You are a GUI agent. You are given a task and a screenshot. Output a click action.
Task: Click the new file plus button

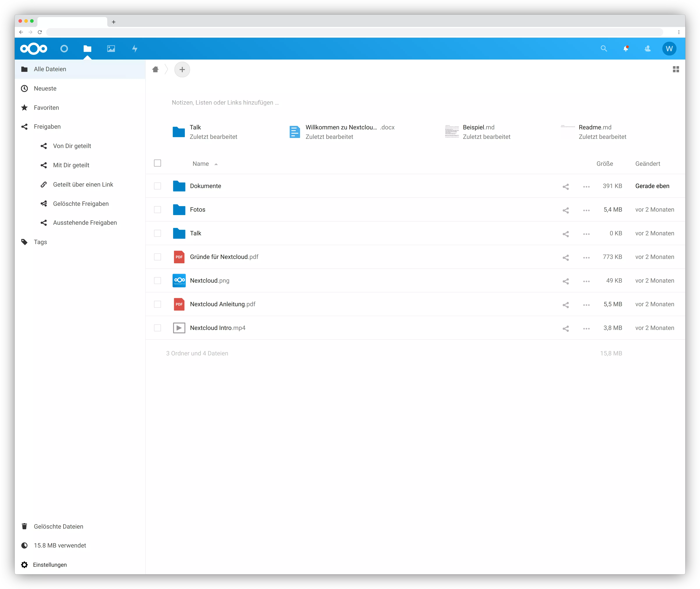point(182,69)
